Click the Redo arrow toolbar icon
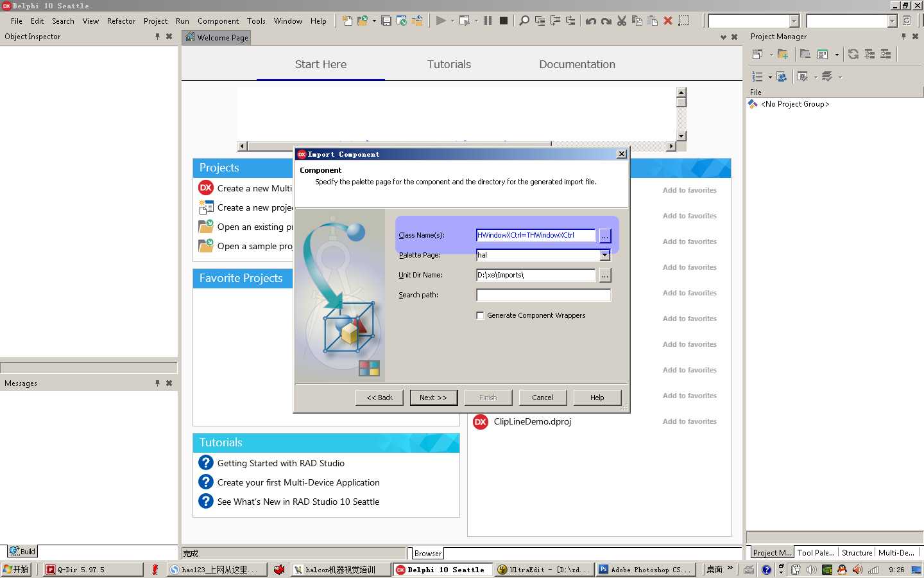The height and width of the screenshot is (578, 924). click(606, 21)
